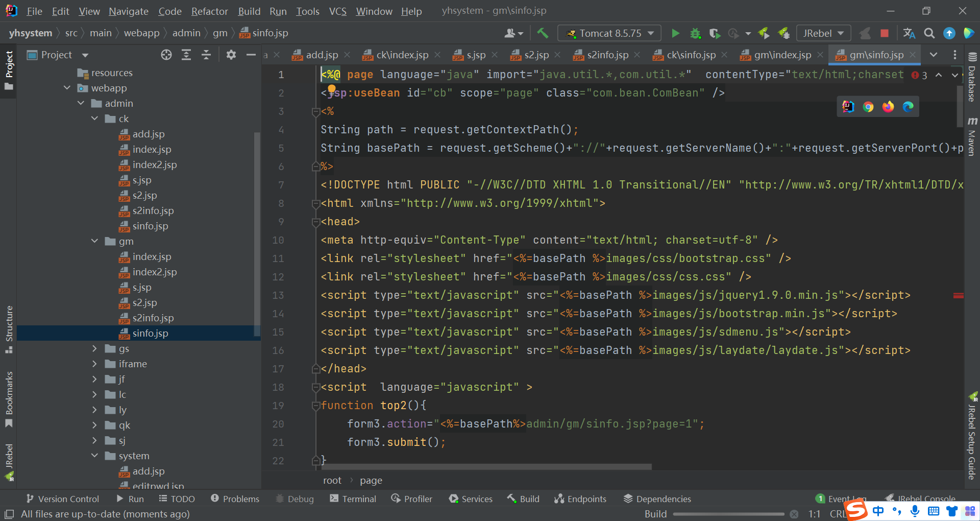Screen dimensions: 980x521
Task: Click the editor horizontal scrollbar
Action: 486,466
